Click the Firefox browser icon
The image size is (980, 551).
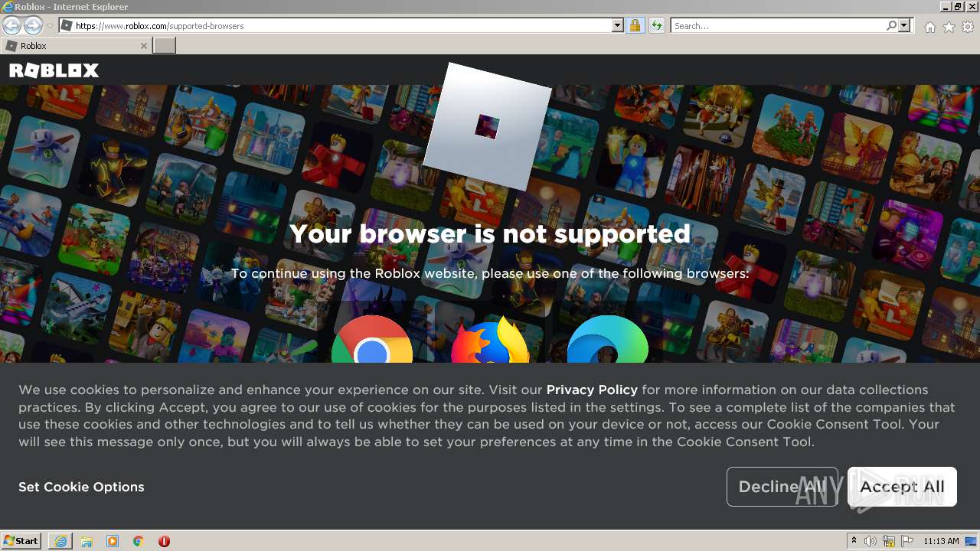click(490, 340)
